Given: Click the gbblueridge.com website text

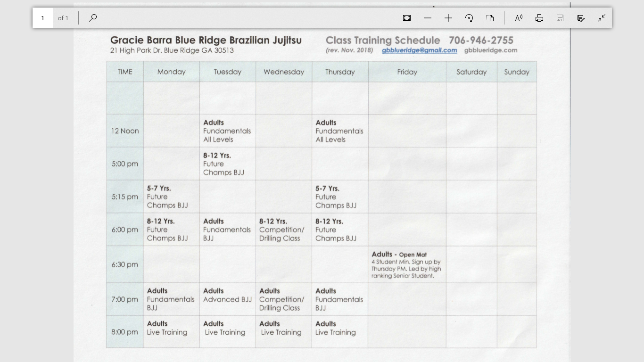Looking at the screenshot, I should click(491, 50).
